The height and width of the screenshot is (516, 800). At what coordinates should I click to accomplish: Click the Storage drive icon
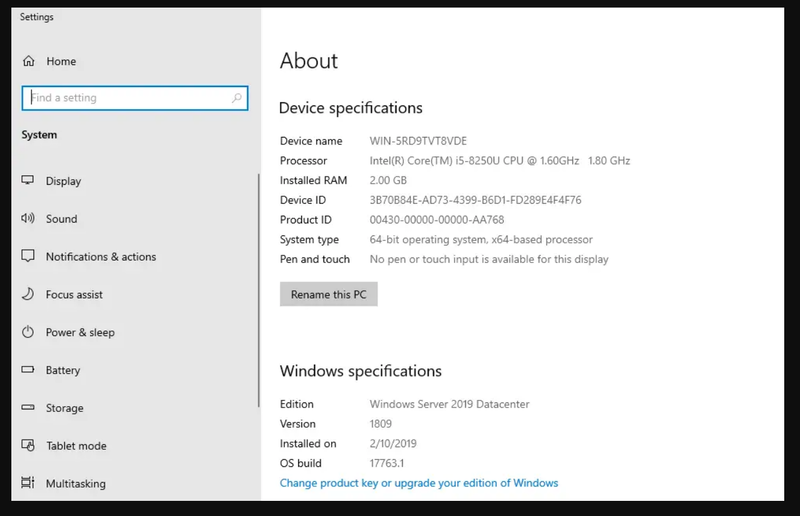coord(28,407)
